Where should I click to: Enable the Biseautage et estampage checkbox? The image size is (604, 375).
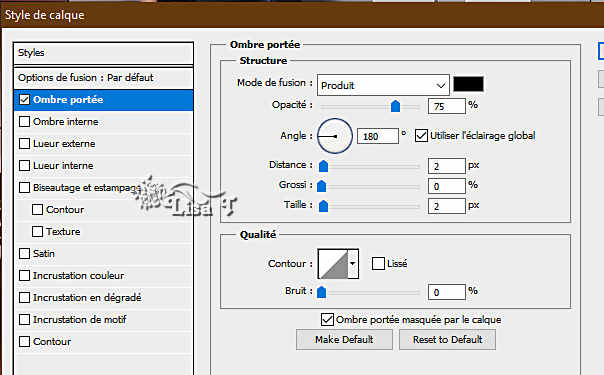click(24, 188)
